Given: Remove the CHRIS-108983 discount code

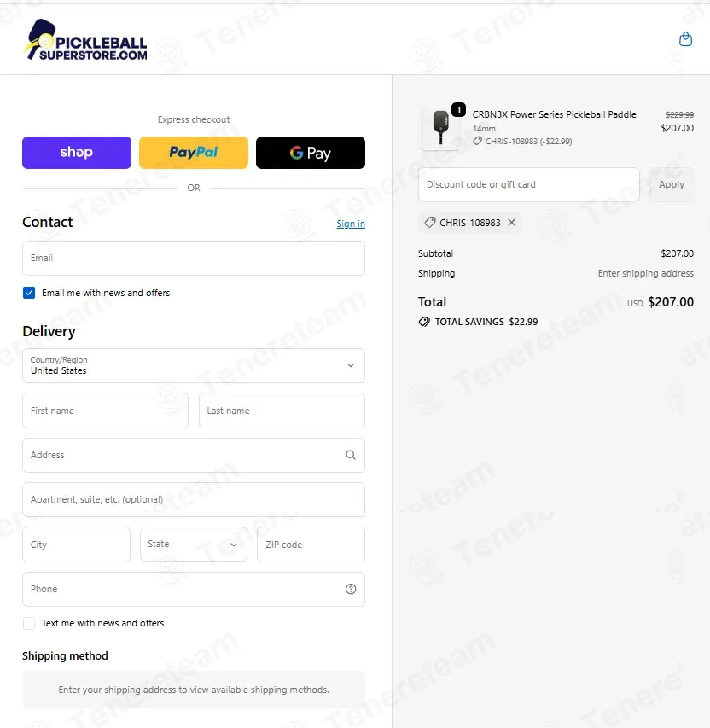Looking at the screenshot, I should coord(512,223).
